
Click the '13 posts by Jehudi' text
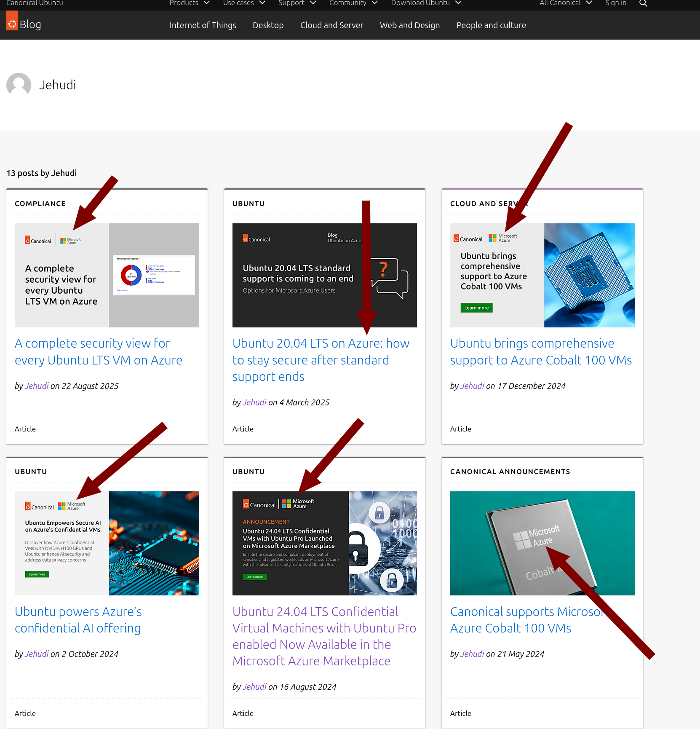pyautogui.click(x=42, y=173)
